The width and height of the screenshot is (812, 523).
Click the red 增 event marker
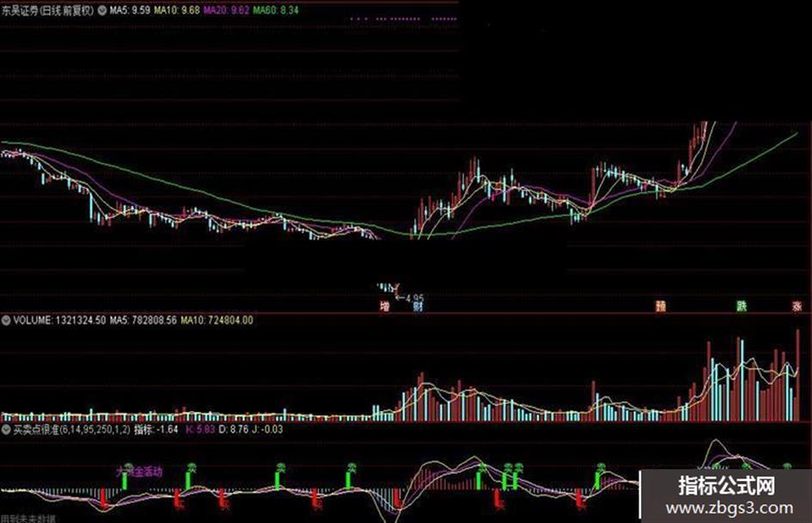click(x=385, y=306)
